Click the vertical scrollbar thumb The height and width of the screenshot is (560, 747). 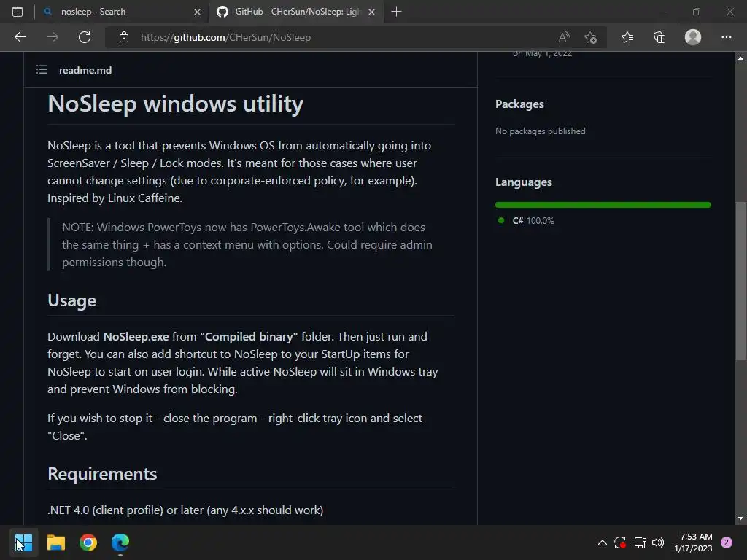[740, 281]
